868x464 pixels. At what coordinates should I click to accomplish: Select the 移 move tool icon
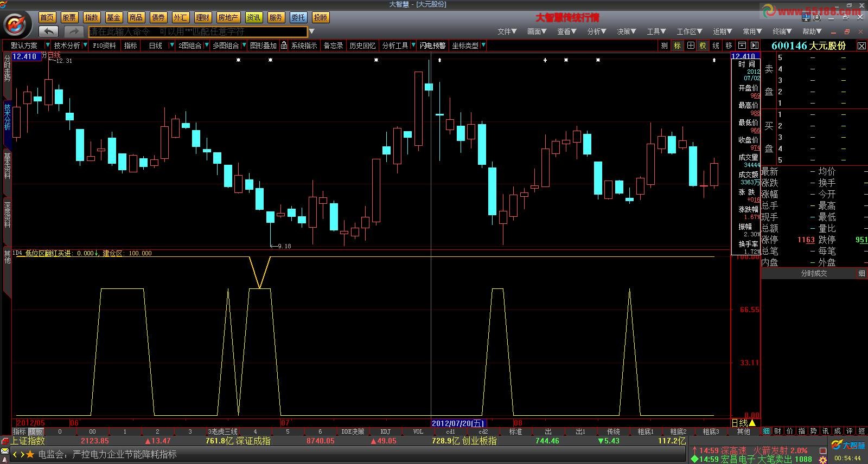729,46
